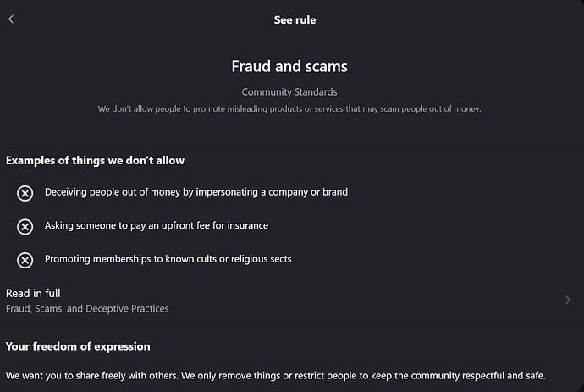Click 'Examples of things we don't allow' heading
The image size is (584, 392).
click(x=95, y=160)
